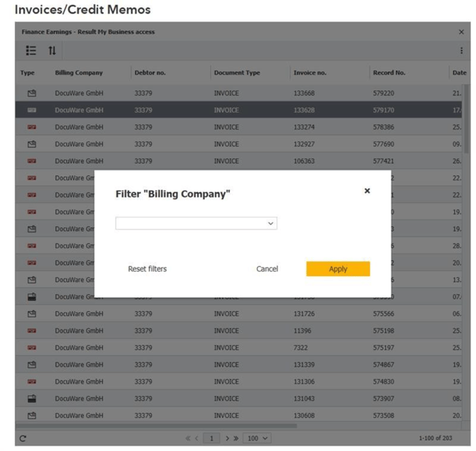
Task: Go to the next results page
Action: pos(227,438)
